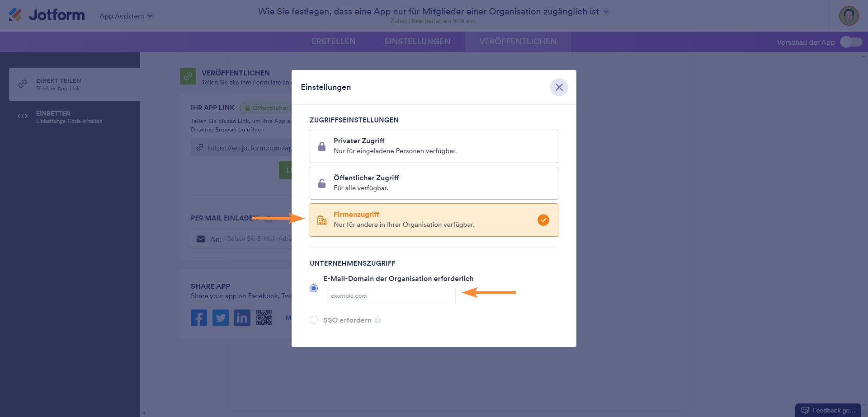Open the EINSTELLUNGEN tab
This screenshot has width=868, height=417.
pos(417,42)
